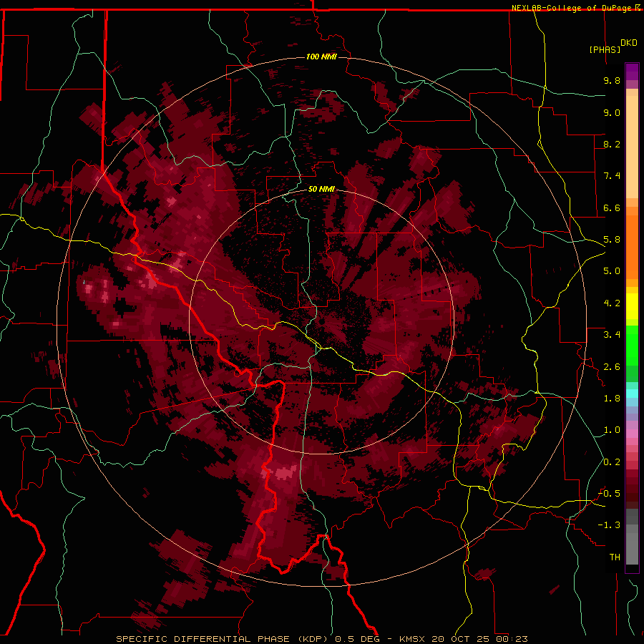This screenshot has width=644, height=644.
Task: Click the TH label on the scale
Action: (615, 557)
